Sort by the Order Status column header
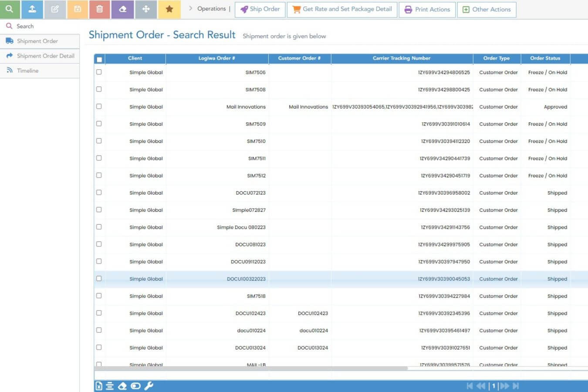 point(545,58)
